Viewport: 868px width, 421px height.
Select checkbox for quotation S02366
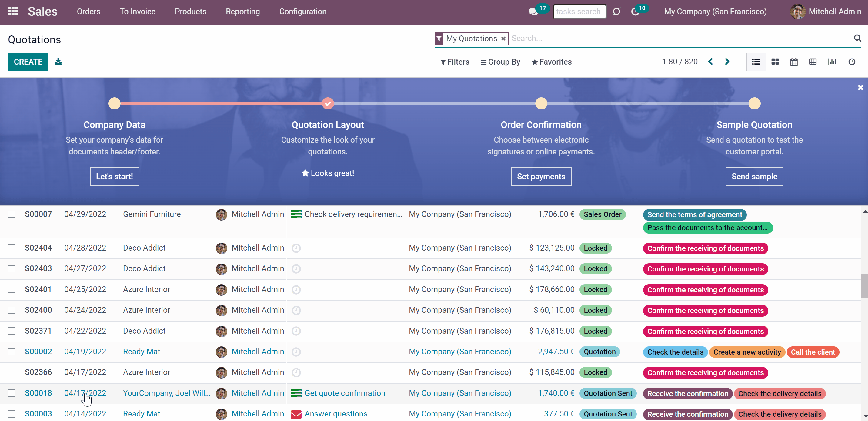pos(12,372)
